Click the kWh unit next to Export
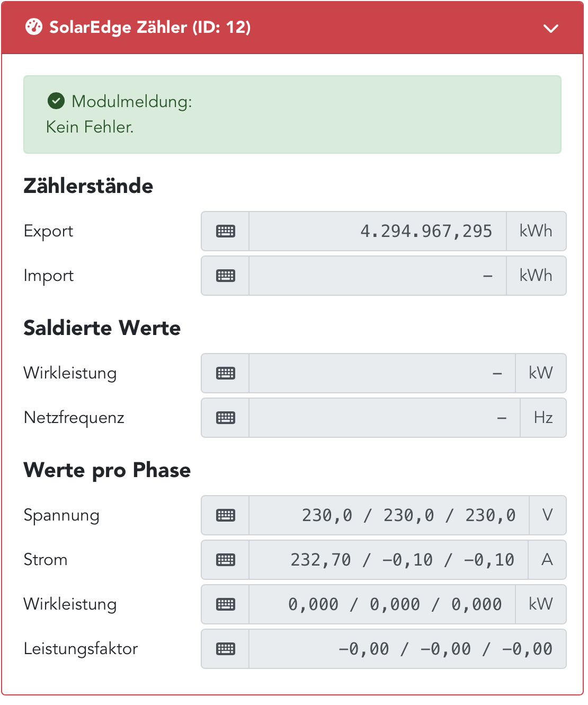 [x=536, y=231]
